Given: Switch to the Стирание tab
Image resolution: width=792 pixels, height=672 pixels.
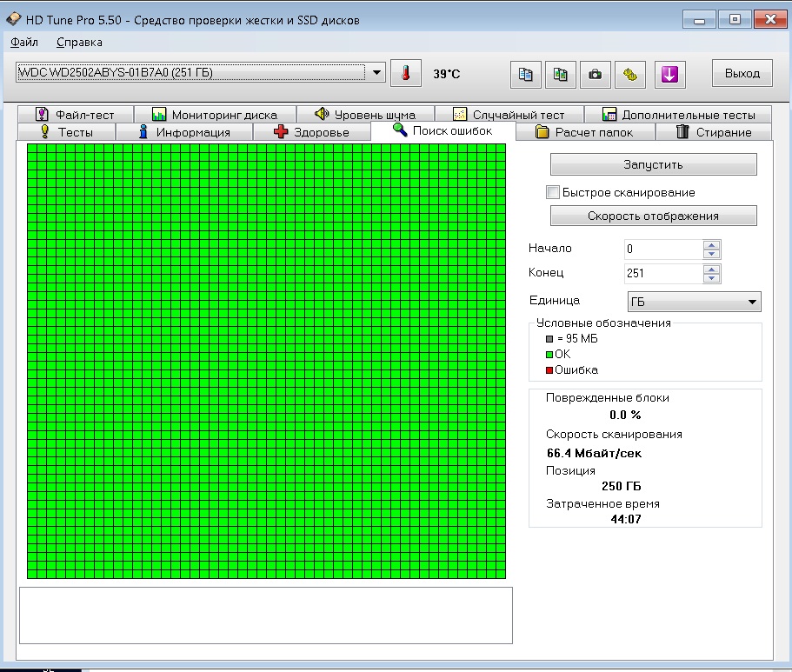Looking at the screenshot, I should pos(713,132).
